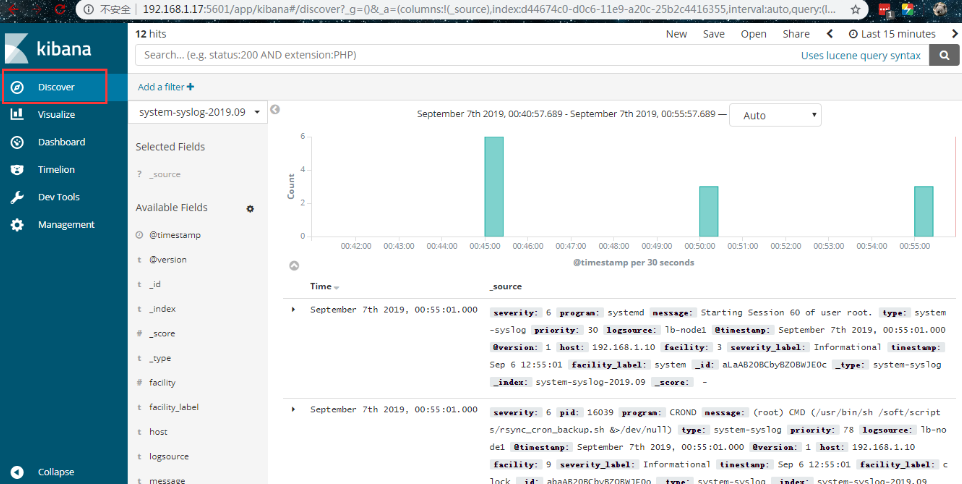Click Share in the top menu
This screenshot has height=484, width=962.
(796, 34)
